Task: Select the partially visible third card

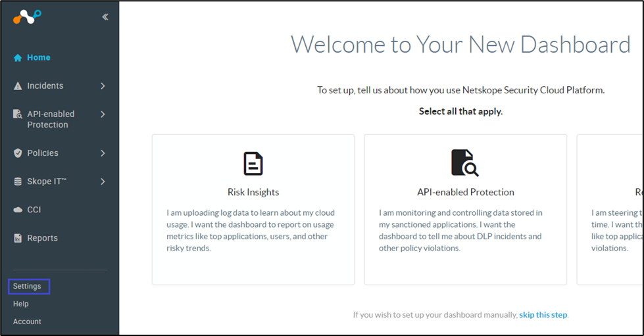Action: pyautogui.click(x=609, y=209)
